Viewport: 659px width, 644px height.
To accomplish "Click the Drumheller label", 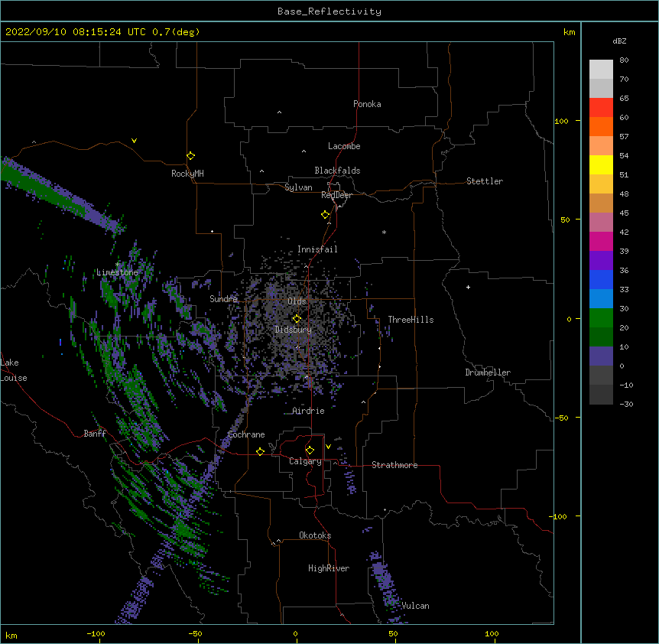I will click(x=488, y=372).
